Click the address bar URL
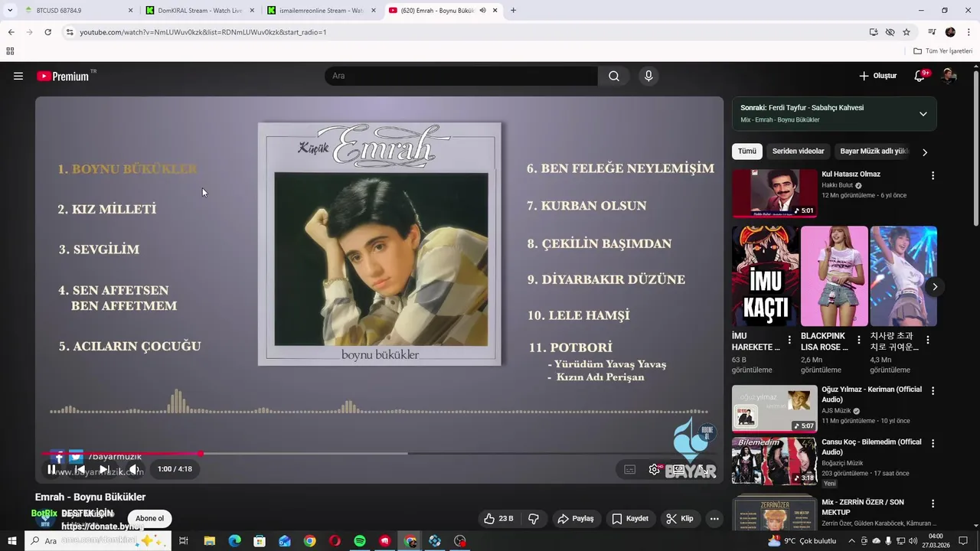The height and width of the screenshot is (551, 980). [x=203, y=32]
